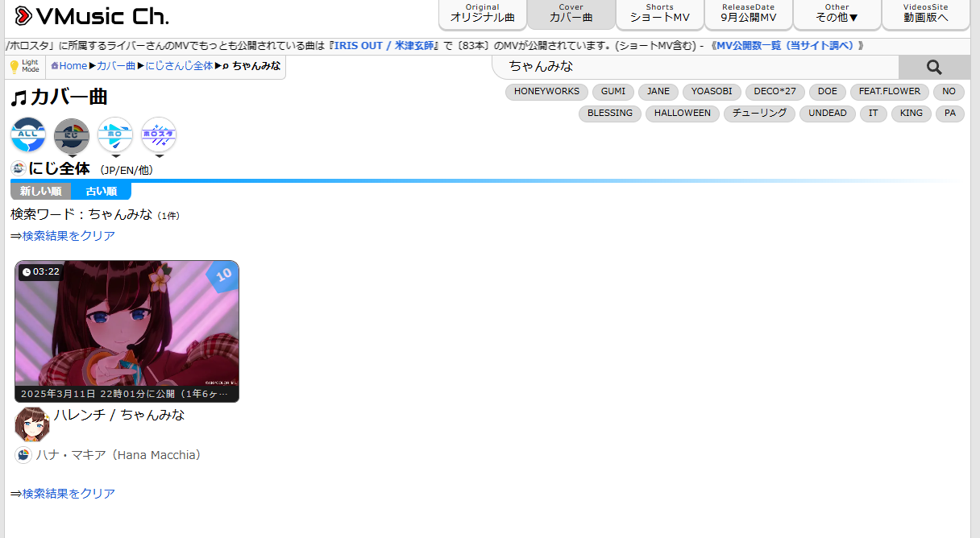Open the オリジナル曲 Original tab
Screen dimensions: 980x538
click(x=482, y=14)
